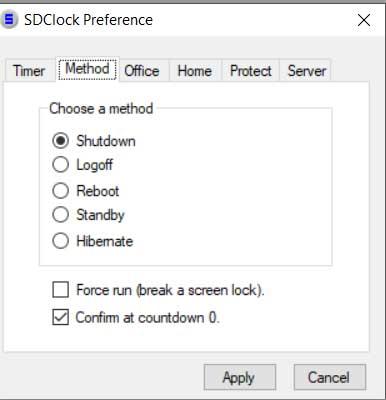The image size is (386, 400).
Task: Close the SDClock Preference dialog
Action: point(364,20)
